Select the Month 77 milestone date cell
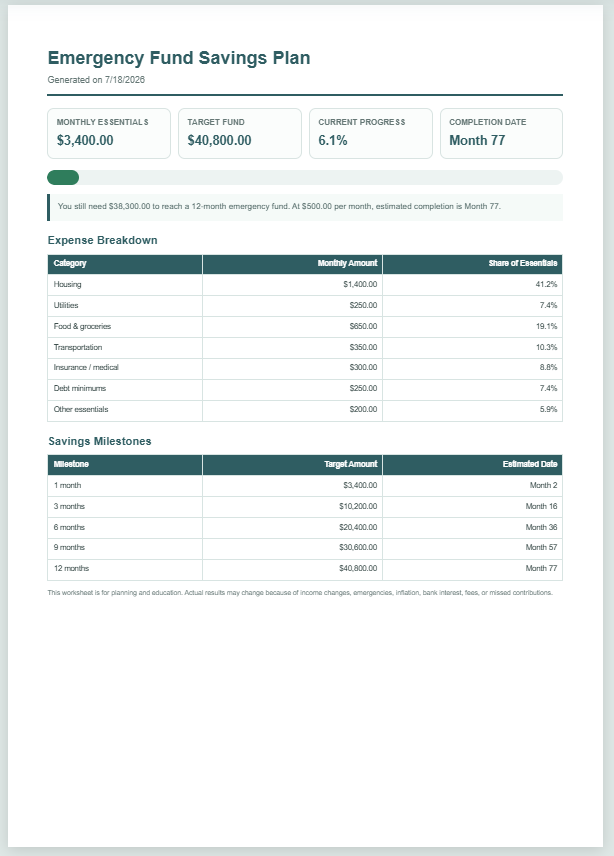Image resolution: width=614 pixels, height=856 pixels. [473, 569]
